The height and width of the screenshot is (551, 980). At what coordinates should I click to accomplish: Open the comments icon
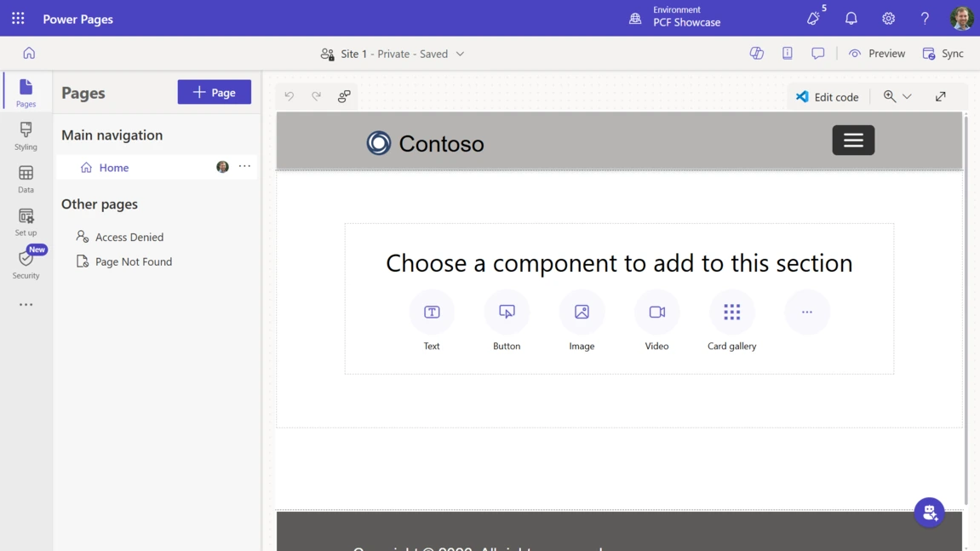(x=818, y=53)
